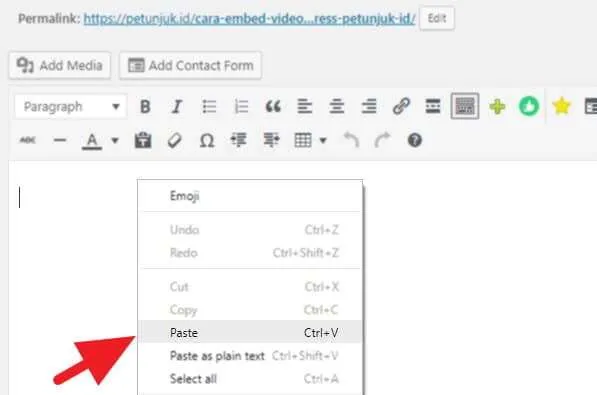Insert a bulleted list
The image size is (597, 395).
tap(209, 107)
